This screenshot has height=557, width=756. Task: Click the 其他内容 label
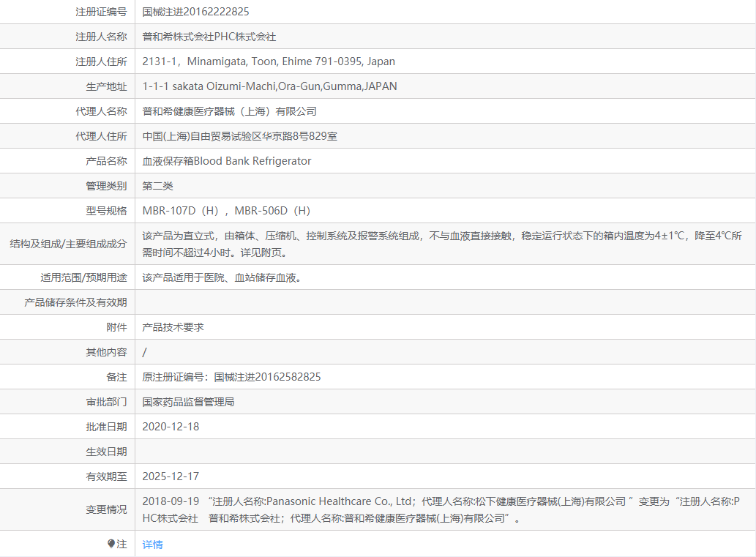coord(107,353)
